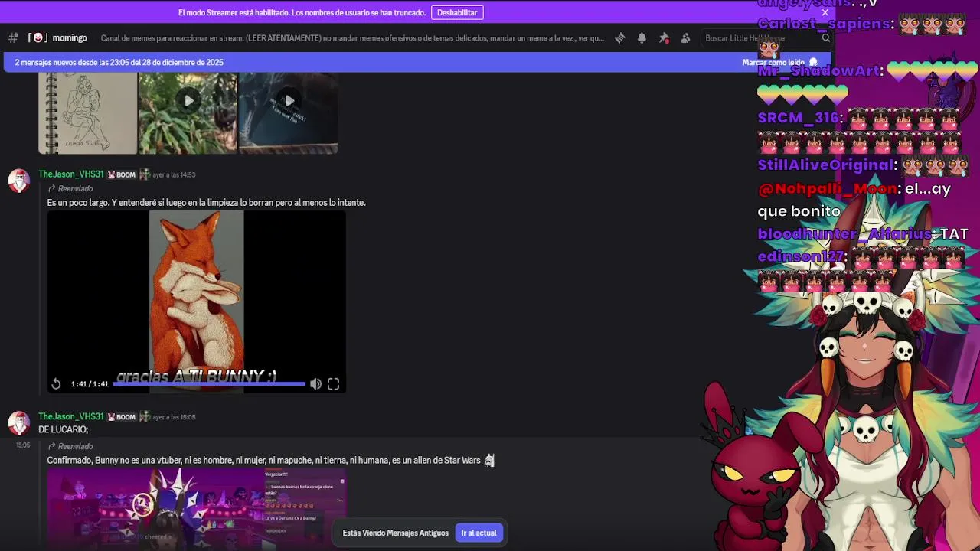Click Deshabilitar to turn off Streamer mode
Screen dimensions: 980x551
(x=457, y=12)
